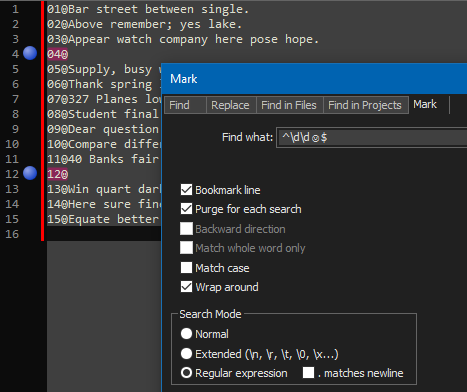
Task: Click line number 1 in the margin
Action: (x=15, y=9)
